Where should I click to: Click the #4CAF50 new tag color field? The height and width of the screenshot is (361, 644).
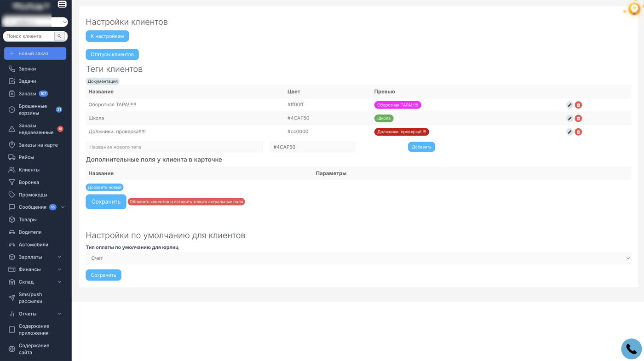(x=312, y=147)
